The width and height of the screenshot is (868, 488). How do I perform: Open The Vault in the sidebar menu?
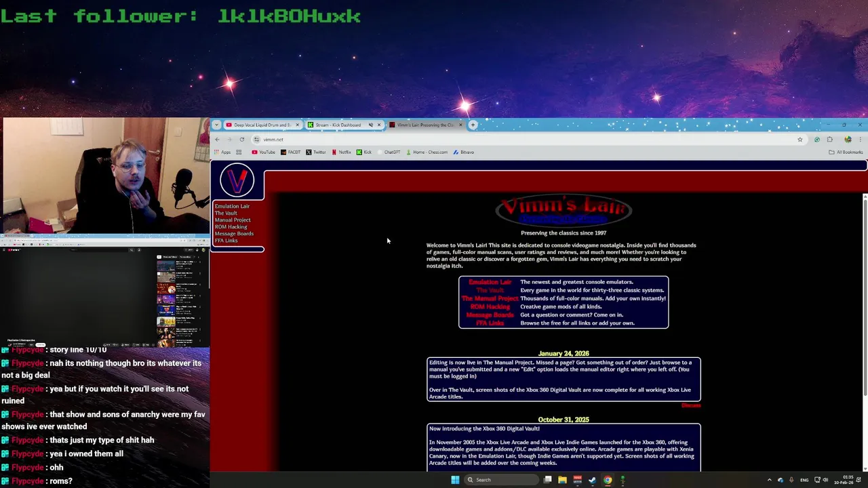226,213
